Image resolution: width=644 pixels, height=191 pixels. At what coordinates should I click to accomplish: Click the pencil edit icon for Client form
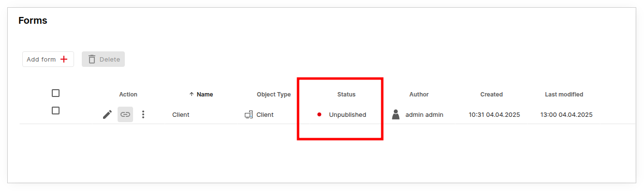click(x=107, y=114)
